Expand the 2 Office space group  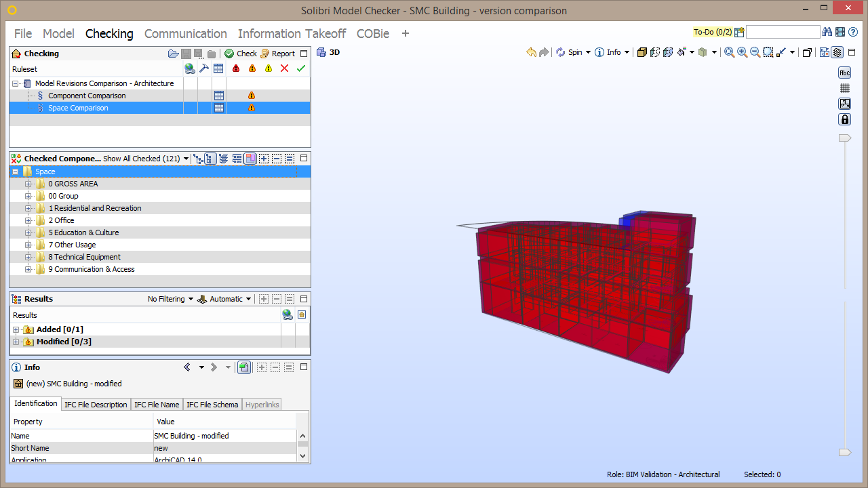(27, 220)
